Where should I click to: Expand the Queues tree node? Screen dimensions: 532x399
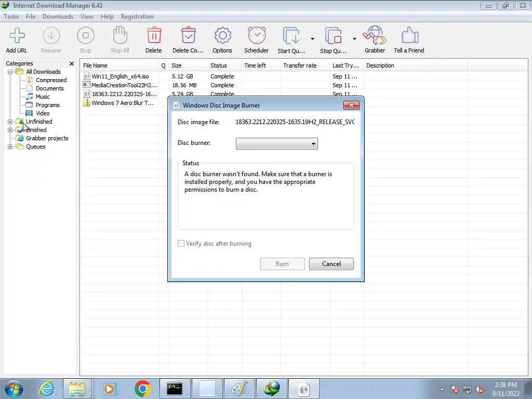[10, 147]
